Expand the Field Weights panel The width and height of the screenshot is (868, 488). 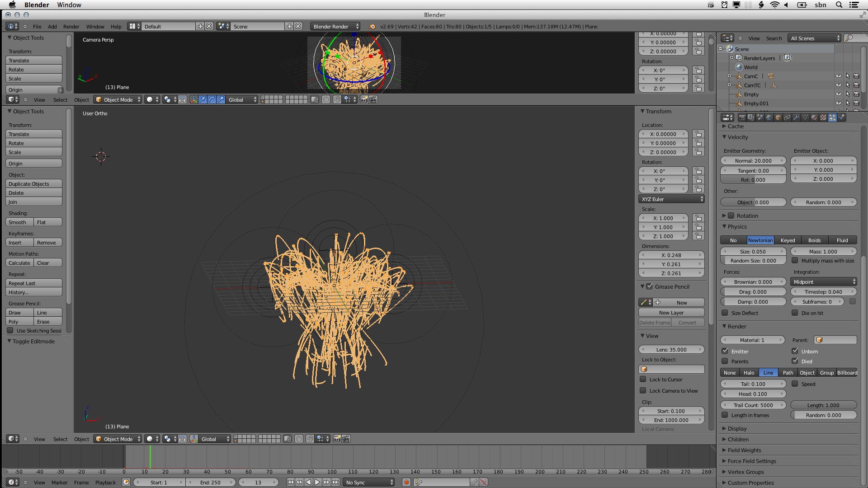[744, 450]
